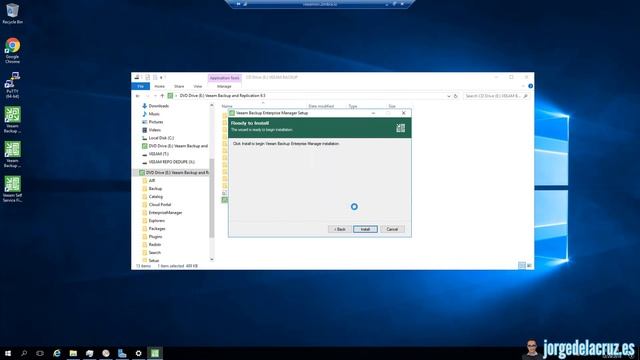Screen dimensions: 640x360
Task: Open the Manage ribbon tab
Action: [224, 87]
